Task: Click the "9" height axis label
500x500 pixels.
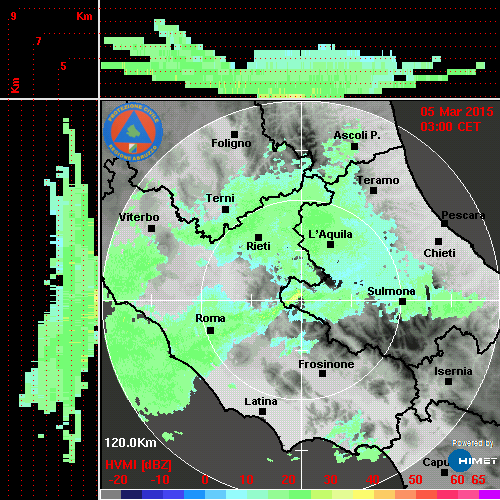Action: click(x=13, y=16)
